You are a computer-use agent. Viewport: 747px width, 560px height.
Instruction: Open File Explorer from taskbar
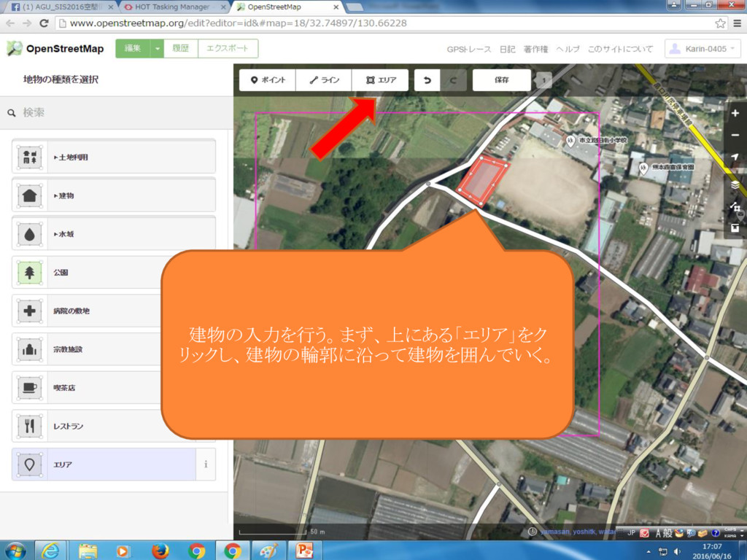pyautogui.click(x=88, y=551)
